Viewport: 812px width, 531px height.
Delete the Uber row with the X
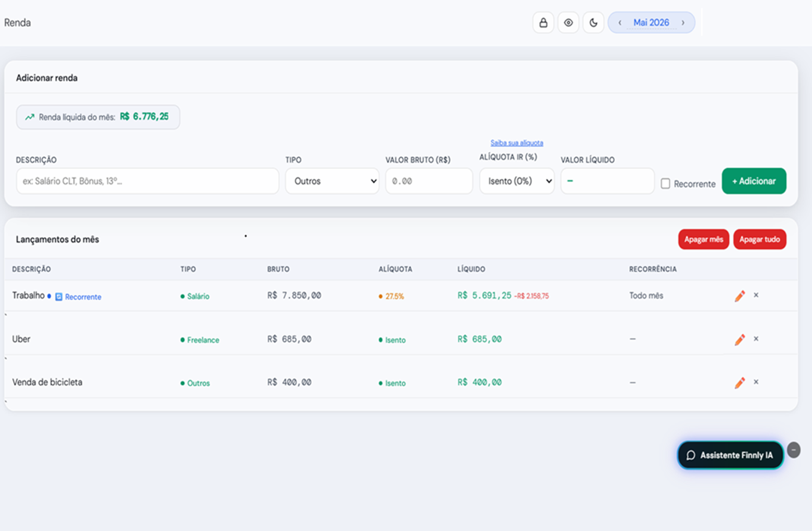point(756,339)
